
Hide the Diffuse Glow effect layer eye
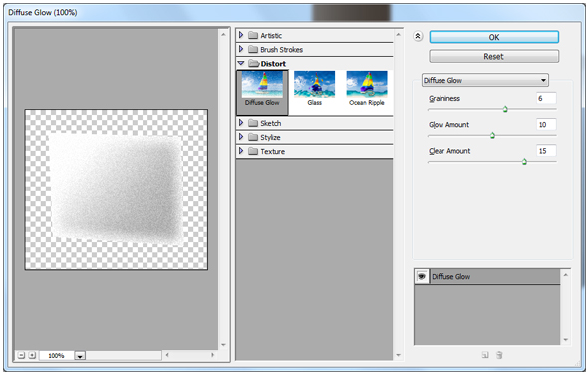(422, 277)
